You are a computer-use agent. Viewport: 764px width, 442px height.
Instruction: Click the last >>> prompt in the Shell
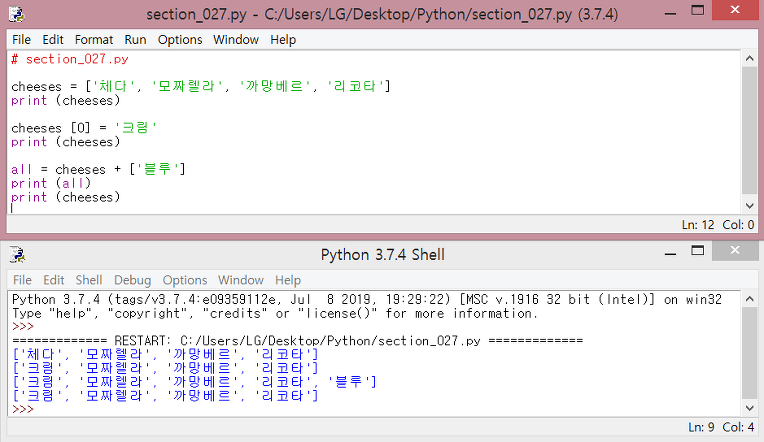click(x=23, y=409)
